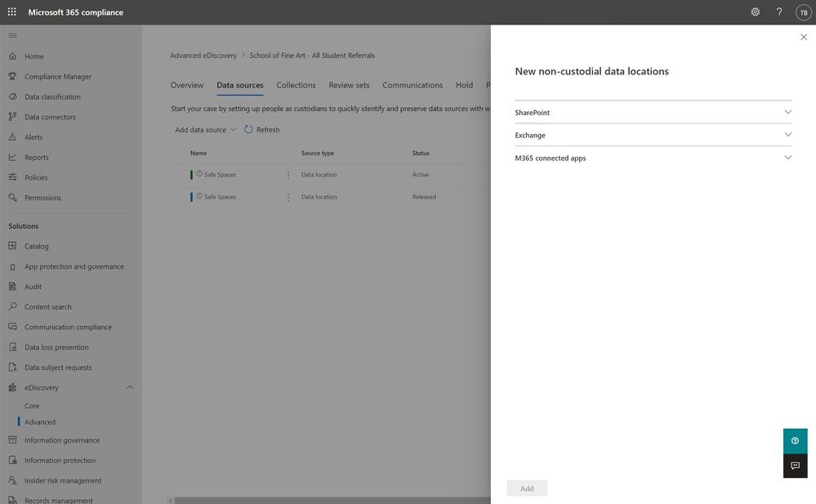The image size is (816, 504).
Task: Click the Home icon in sidebar
Action: tap(13, 56)
